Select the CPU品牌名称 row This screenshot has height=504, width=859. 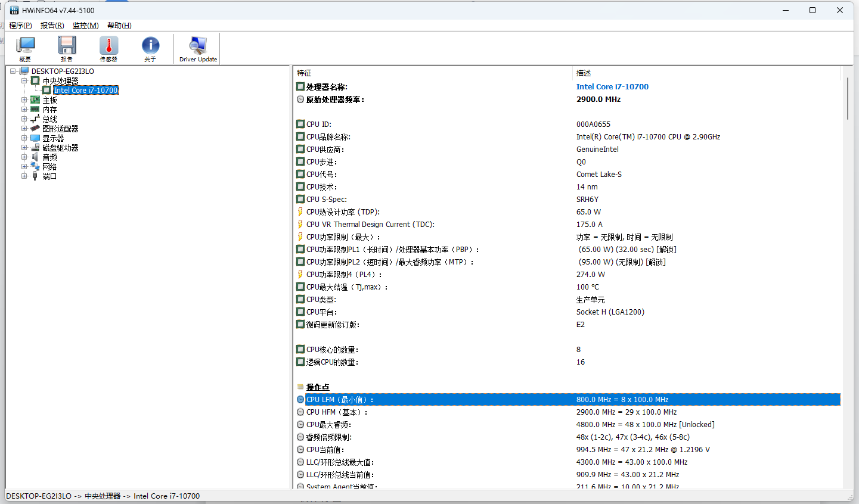568,137
